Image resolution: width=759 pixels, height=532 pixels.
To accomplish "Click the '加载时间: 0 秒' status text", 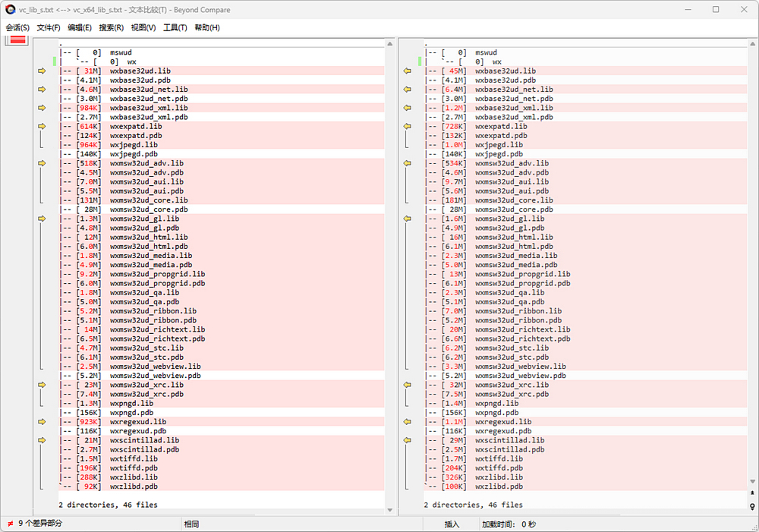I will point(509,524).
